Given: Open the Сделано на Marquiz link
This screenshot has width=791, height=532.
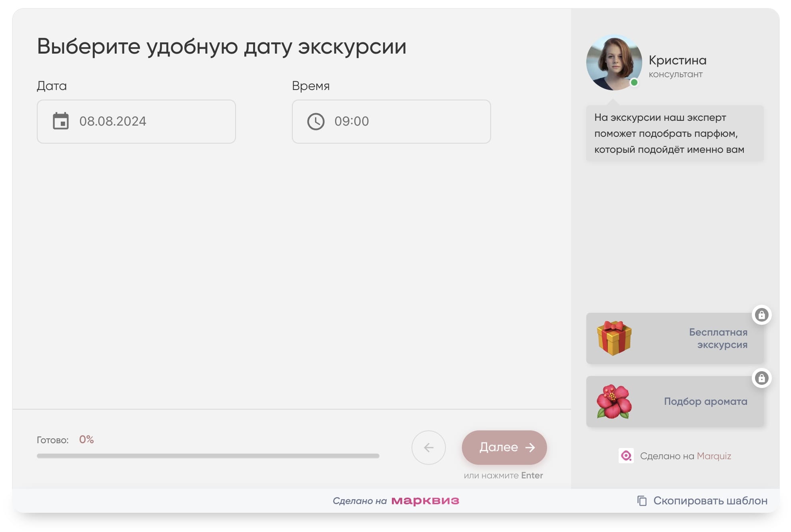Looking at the screenshot, I should 687,456.
